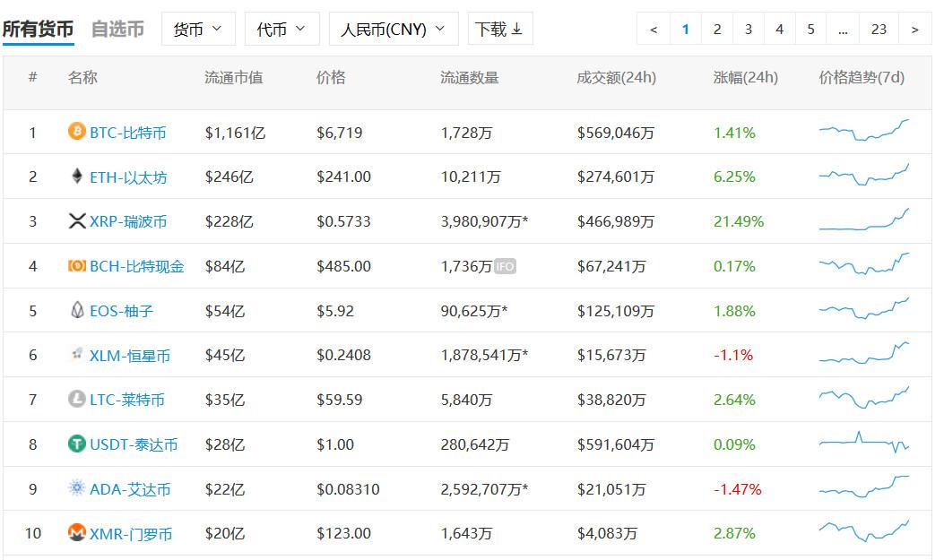Sort by the 流通数量 column header

470,78
